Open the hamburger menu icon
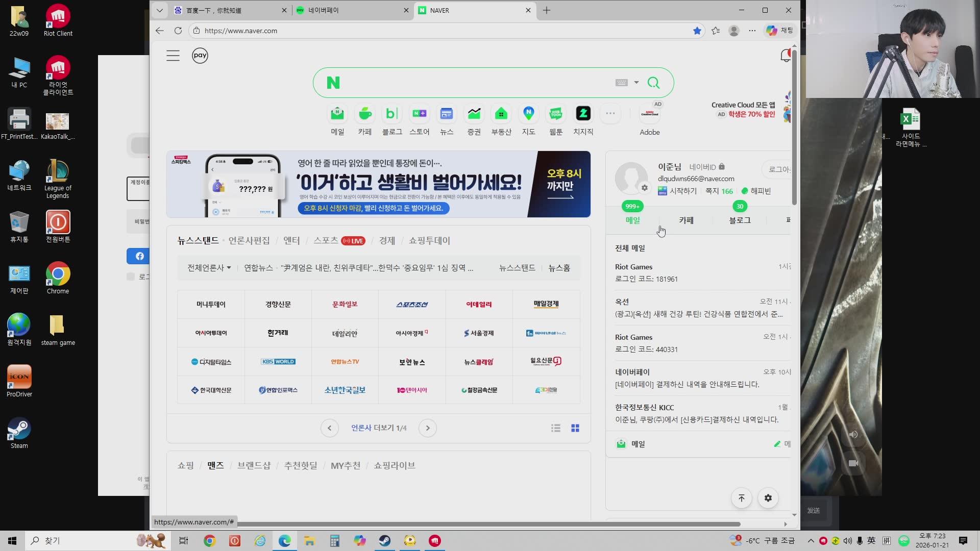 173,56
